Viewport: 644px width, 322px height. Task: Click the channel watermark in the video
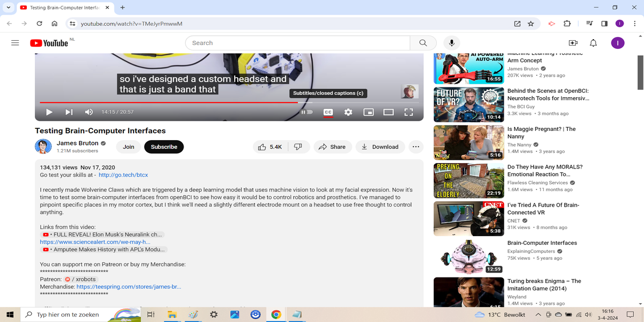tap(409, 91)
